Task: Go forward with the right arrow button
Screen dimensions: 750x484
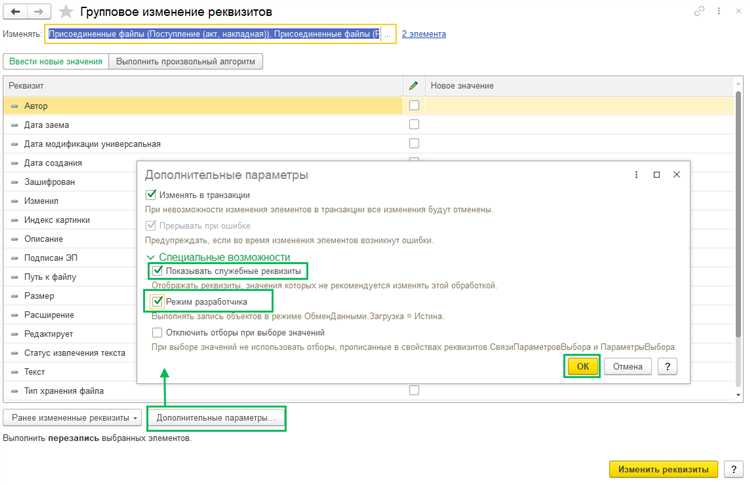Action: point(39,12)
